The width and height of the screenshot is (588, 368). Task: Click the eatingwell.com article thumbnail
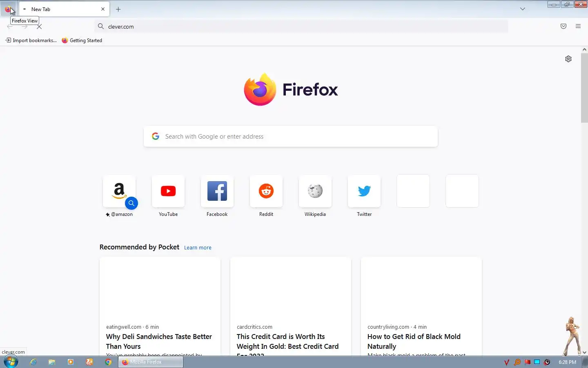click(160, 288)
